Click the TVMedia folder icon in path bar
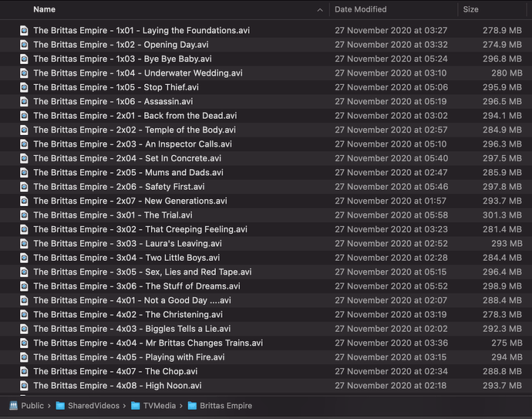The width and height of the screenshot is (532, 419). pos(136,406)
